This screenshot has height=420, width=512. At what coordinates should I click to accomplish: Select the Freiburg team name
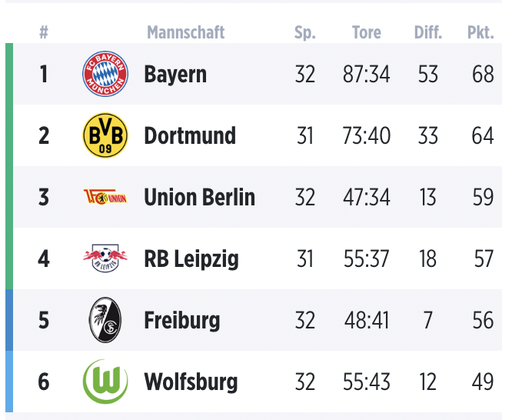coord(182,321)
